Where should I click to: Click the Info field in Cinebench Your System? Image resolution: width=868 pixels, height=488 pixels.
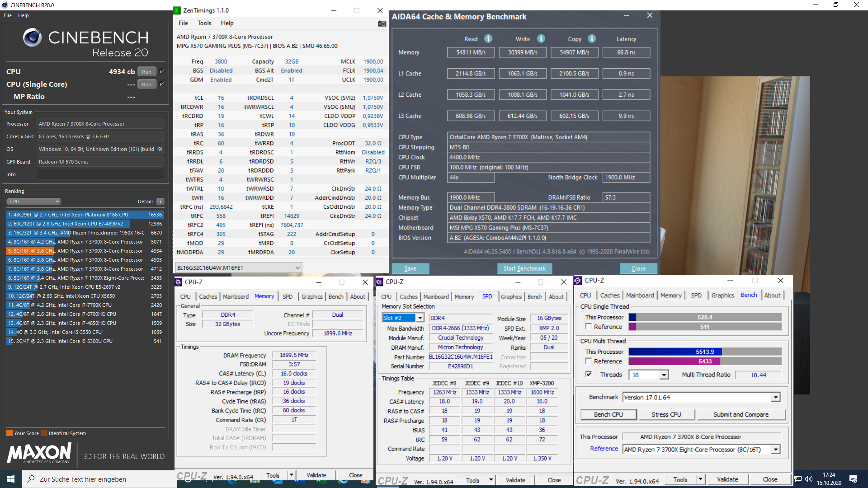click(x=100, y=174)
